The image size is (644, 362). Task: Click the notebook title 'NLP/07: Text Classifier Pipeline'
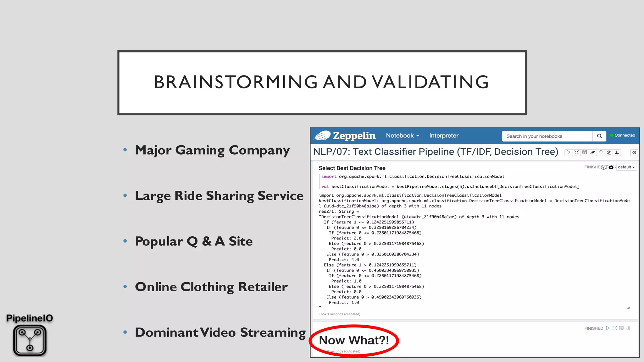[x=436, y=152]
